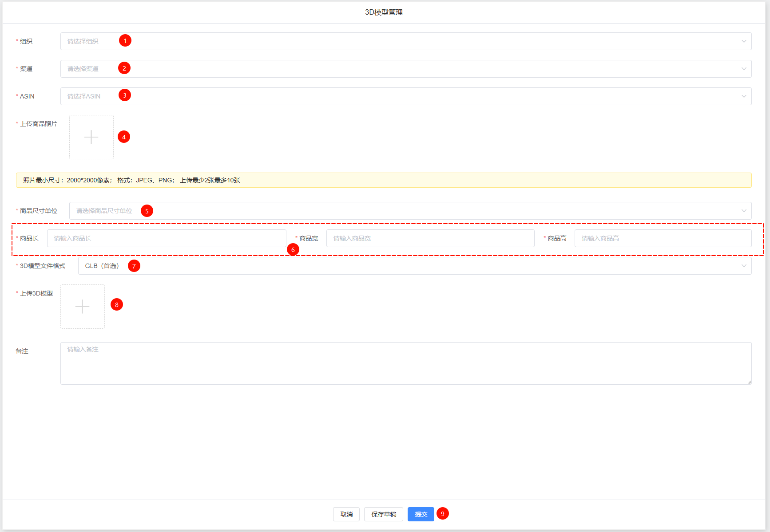Select the 商品高 input field
The width and height of the screenshot is (770, 532).
pyautogui.click(x=663, y=238)
